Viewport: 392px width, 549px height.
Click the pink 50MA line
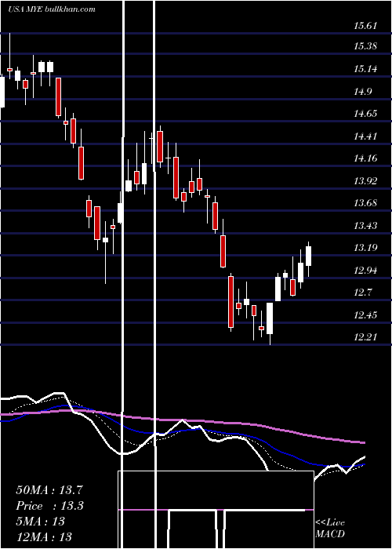coord(182,420)
